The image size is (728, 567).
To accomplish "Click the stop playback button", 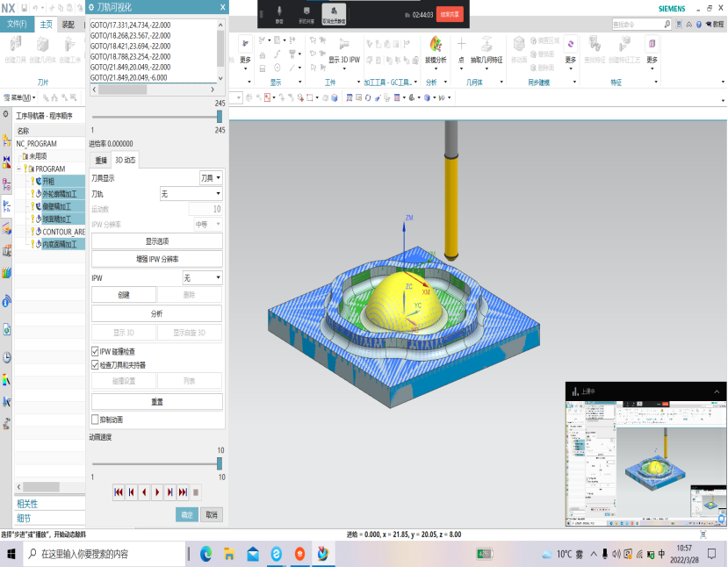I will click(196, 492).
